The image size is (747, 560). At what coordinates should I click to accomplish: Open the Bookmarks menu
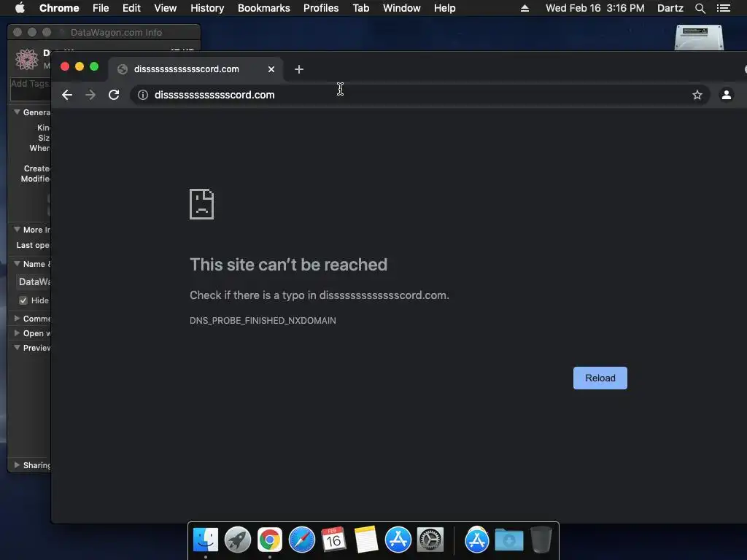click(263, 8)
